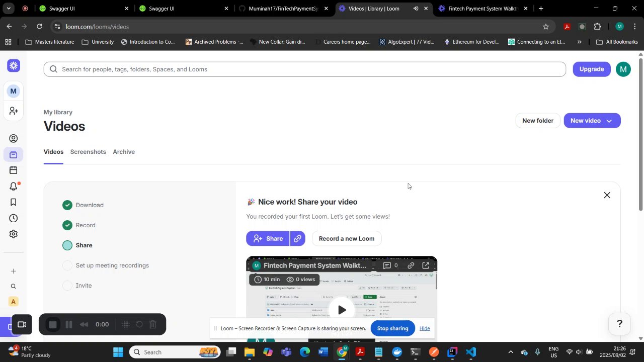Close the onboarding panel with X
The height and width of the screenshot is (362, 644).
[x=607, y=195]
